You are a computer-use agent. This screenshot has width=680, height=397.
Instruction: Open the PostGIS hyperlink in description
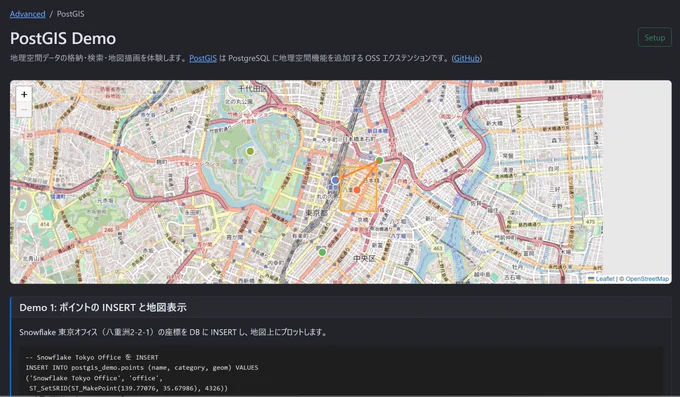[x=203, y=58]
